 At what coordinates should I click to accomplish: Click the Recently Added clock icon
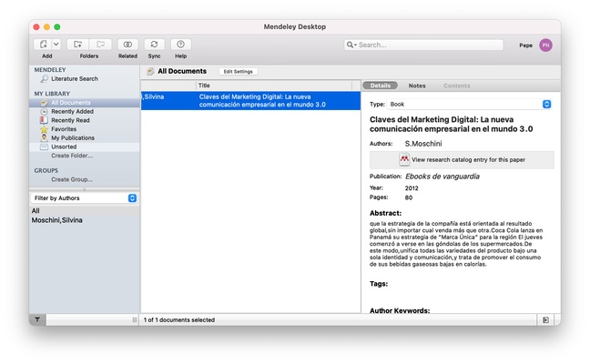point(44,112)
